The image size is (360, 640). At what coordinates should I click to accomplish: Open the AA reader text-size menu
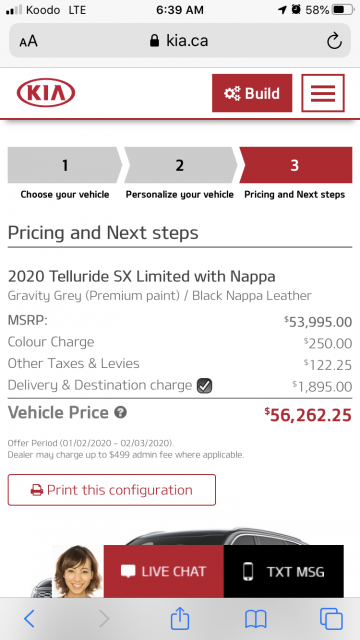(x=28, y=41)
